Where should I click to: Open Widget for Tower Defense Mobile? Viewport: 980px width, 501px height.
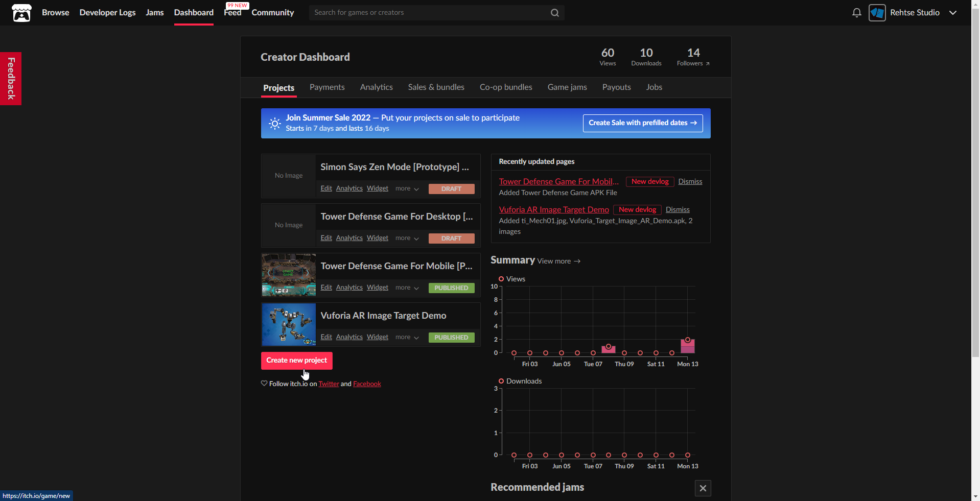click(378, 288)
